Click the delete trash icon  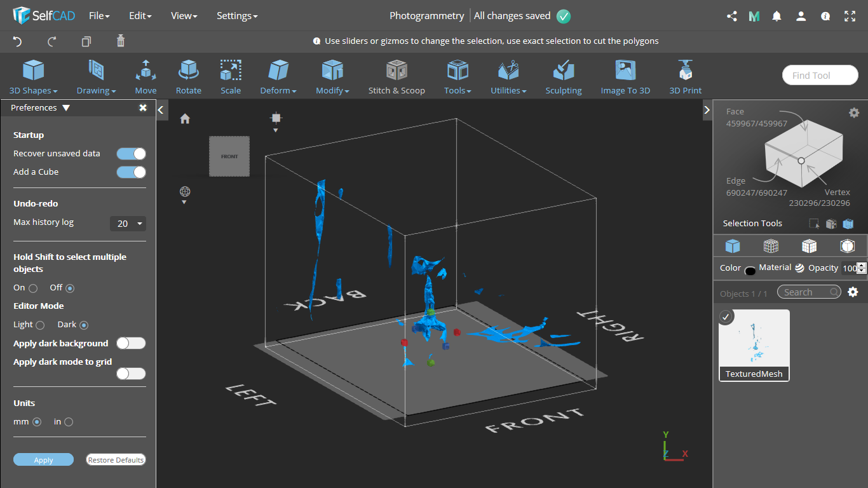[121, 41]
